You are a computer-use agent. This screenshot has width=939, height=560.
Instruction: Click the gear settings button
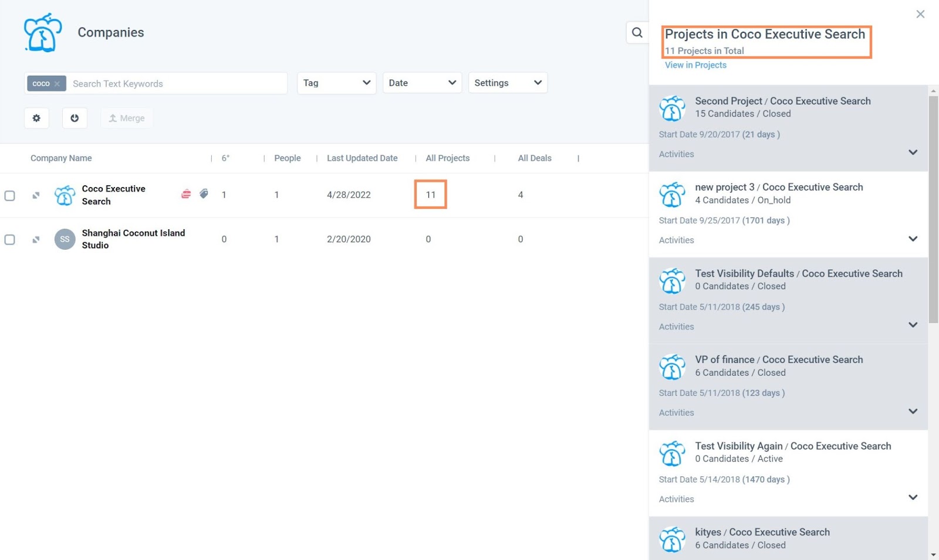click(36, 118)
